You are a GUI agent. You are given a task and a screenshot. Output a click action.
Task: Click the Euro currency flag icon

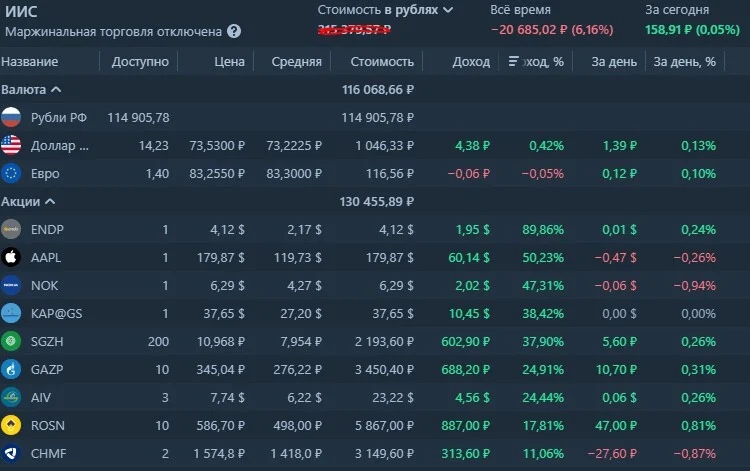[11, 173]
